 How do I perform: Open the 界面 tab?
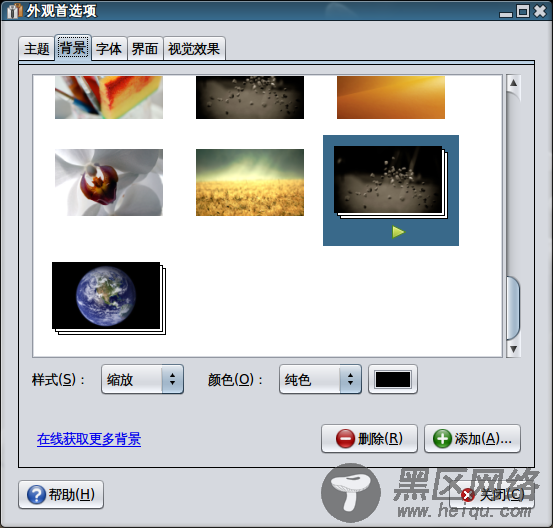click(x=145, y=49)
